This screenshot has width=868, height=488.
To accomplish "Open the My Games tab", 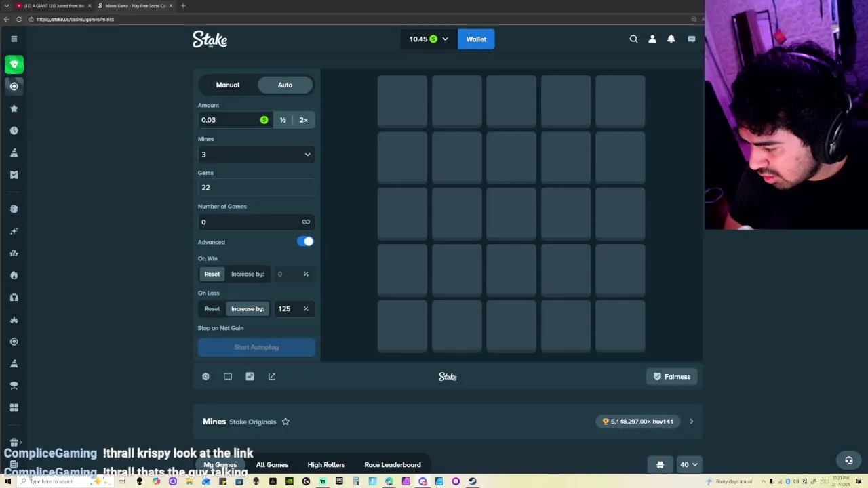I will click(x=220, y=465).
